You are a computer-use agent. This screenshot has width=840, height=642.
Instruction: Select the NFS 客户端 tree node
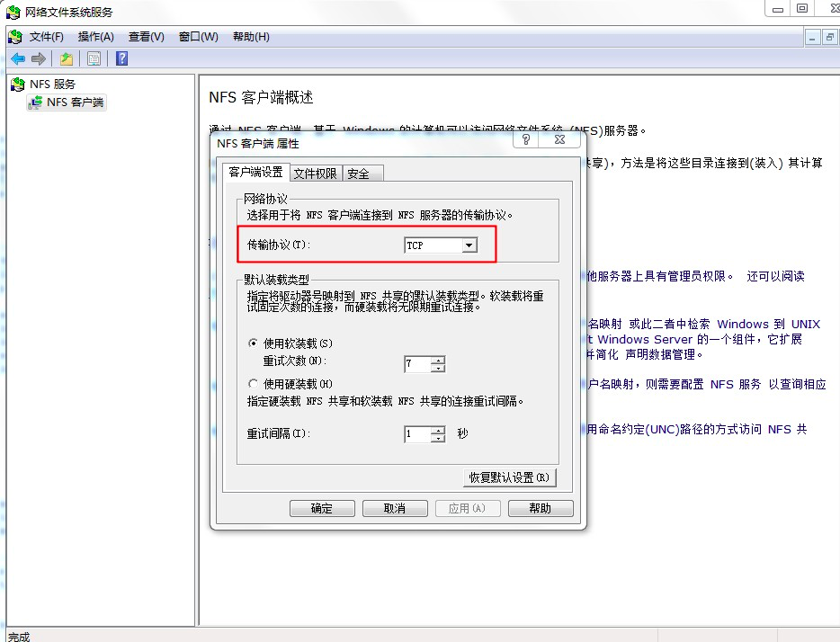click(67, 103)
